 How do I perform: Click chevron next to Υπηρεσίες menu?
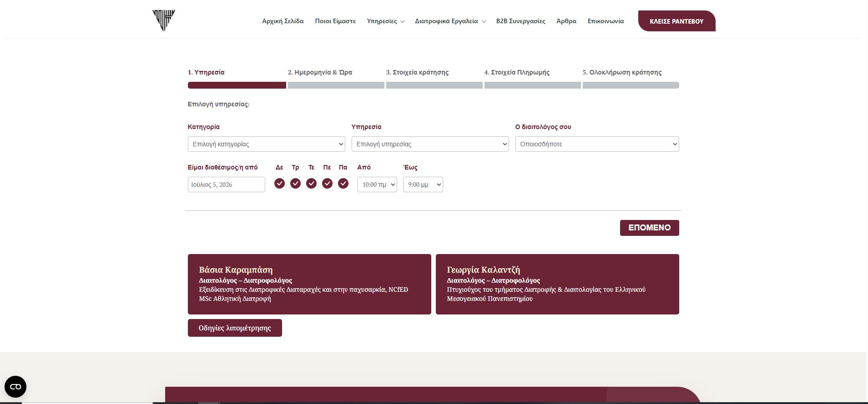click(402, 21)
